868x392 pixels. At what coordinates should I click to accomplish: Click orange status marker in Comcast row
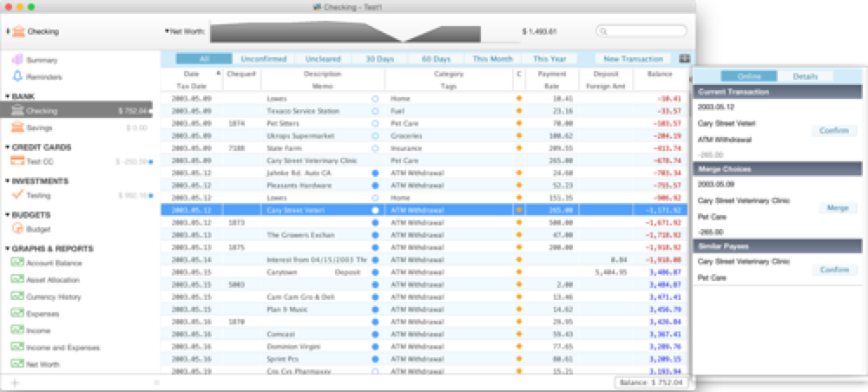tap(519, 334)
